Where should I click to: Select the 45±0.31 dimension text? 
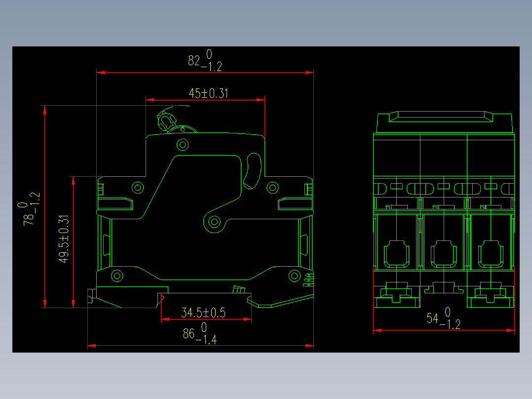(208, 93)
